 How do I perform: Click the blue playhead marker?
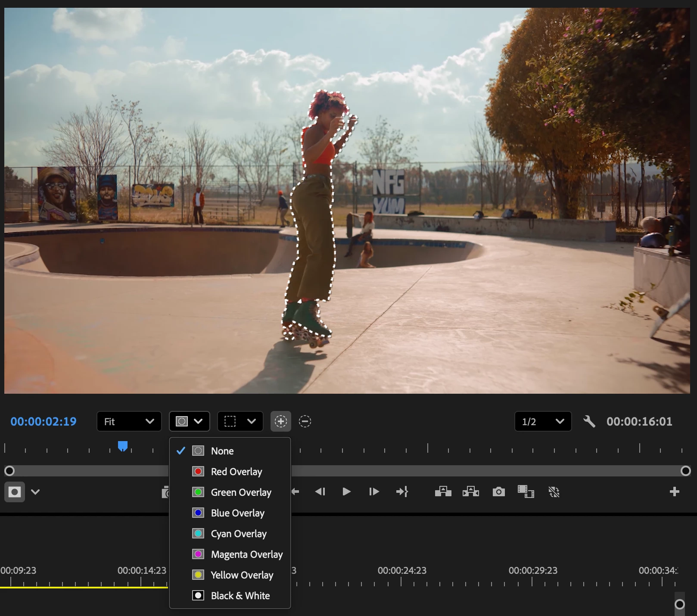click(x=123, y=446)
